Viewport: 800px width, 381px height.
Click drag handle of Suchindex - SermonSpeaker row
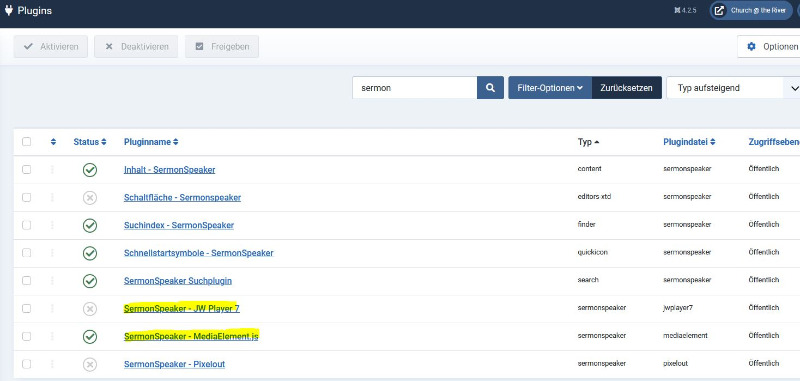(52, 225)
